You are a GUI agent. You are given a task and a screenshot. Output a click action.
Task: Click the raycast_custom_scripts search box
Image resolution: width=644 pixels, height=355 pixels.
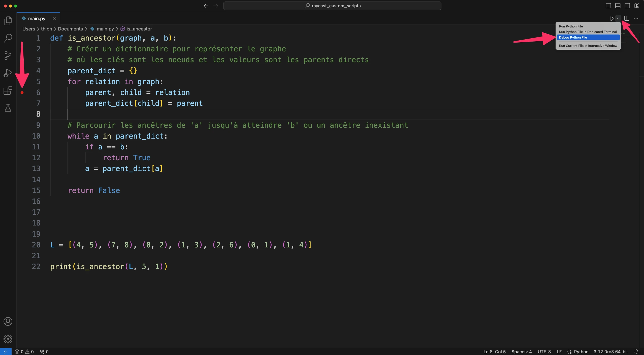click(x=332, y=6)
